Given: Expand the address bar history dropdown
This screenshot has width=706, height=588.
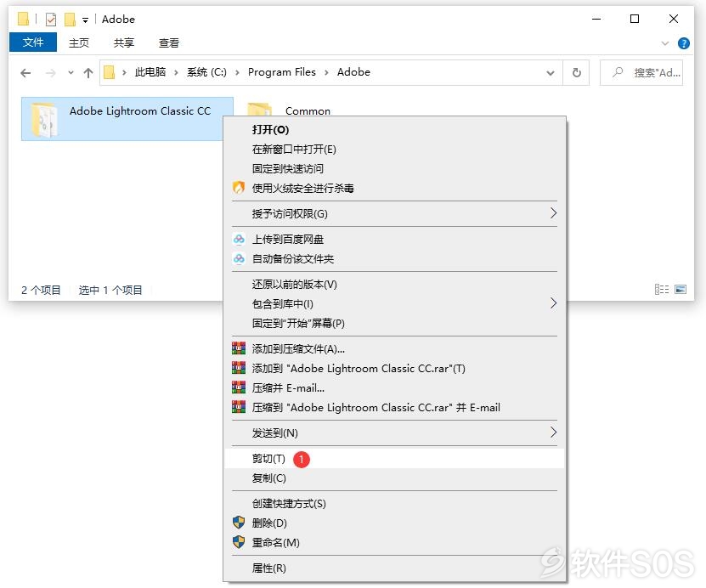Looking at the screenshot, I should tap(551, 72).
